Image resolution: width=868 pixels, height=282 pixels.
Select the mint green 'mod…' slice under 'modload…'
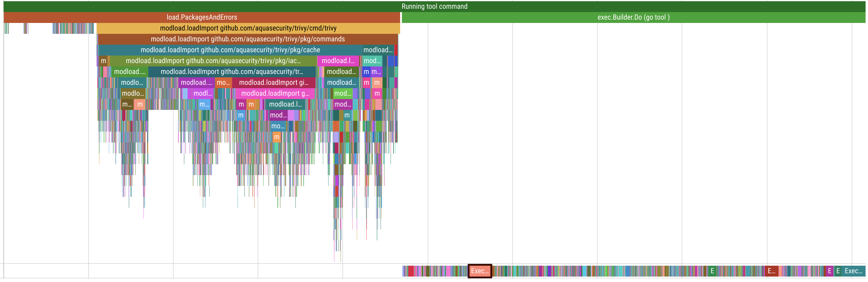(x=372, y=61)
